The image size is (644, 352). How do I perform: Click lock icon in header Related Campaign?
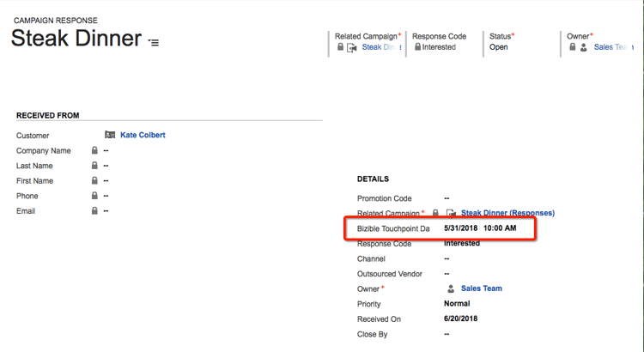(340, 47)
